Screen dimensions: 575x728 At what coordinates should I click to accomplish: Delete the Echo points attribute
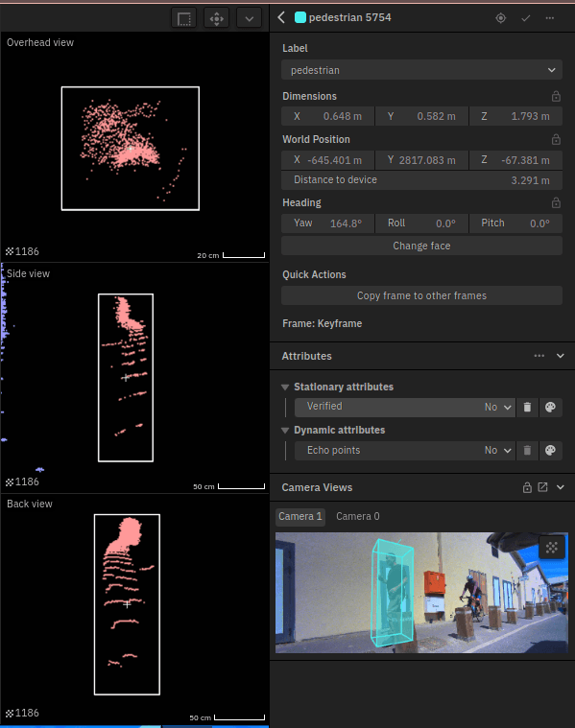coord(527,451)
